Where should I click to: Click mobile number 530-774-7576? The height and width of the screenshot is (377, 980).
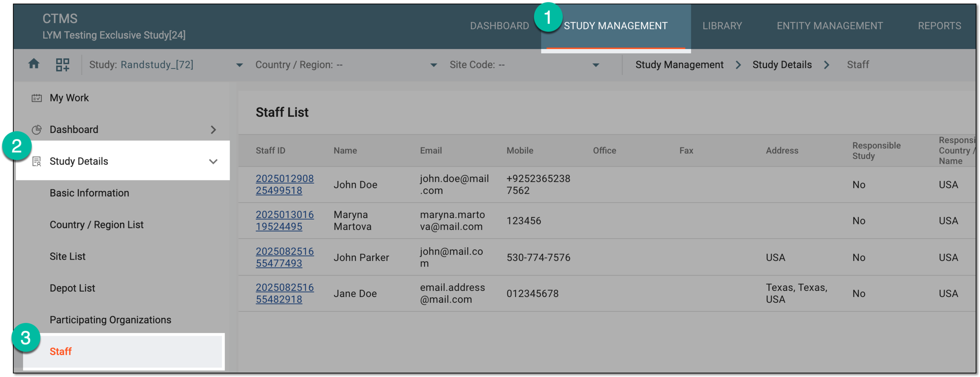[538, 258]
